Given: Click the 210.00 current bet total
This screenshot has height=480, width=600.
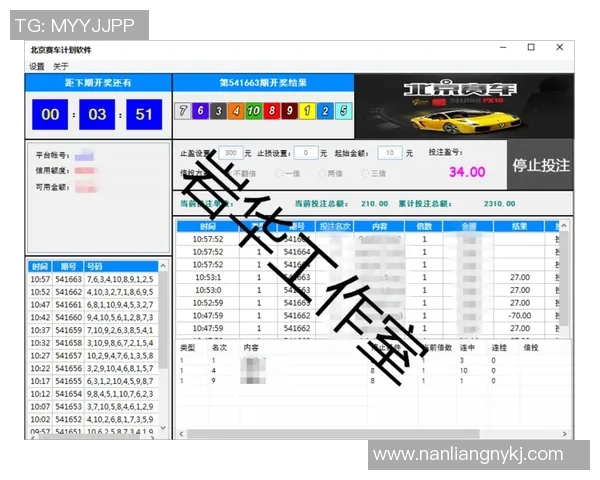Looking at the screenshot, I should click(374, 204).
